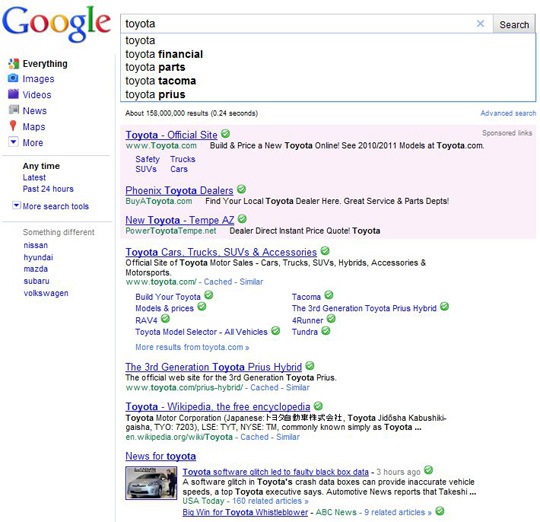
Task: Search for mazda instead
Action: coord(35,269)
